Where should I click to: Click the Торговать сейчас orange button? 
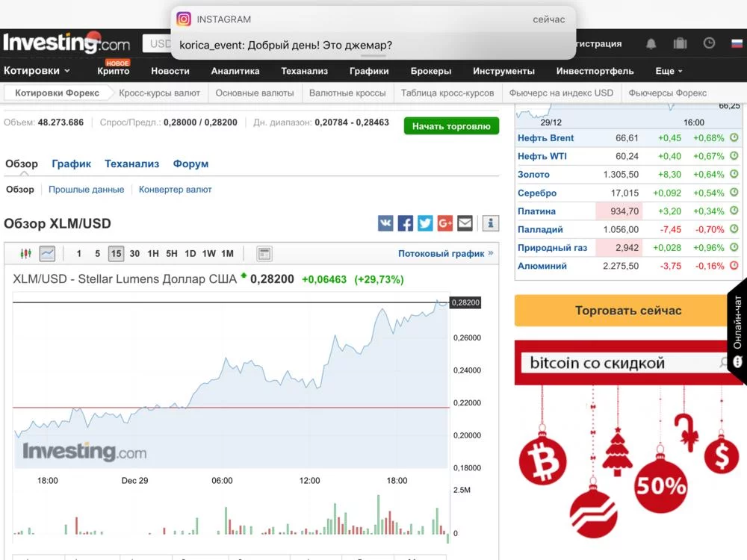tap(622, 311)
